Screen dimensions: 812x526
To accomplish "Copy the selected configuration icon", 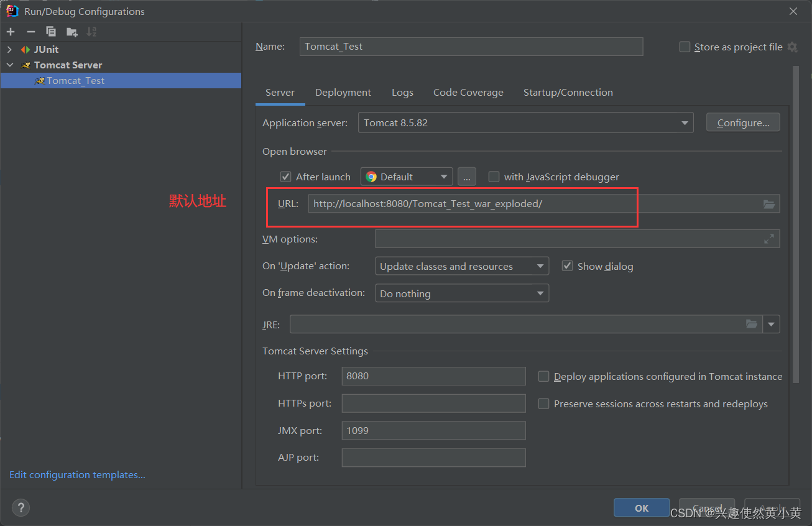I will [51, 32].
